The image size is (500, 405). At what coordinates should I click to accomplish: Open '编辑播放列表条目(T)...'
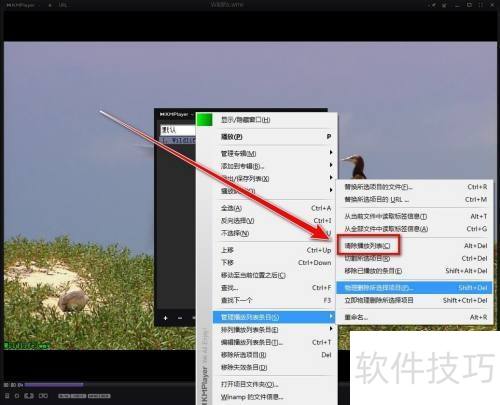pos(275,342)
